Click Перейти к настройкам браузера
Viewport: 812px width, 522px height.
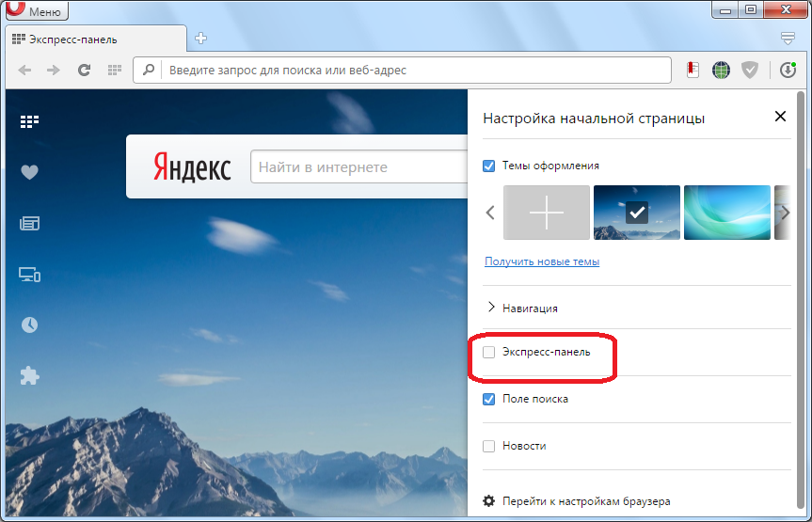(586, 501)
